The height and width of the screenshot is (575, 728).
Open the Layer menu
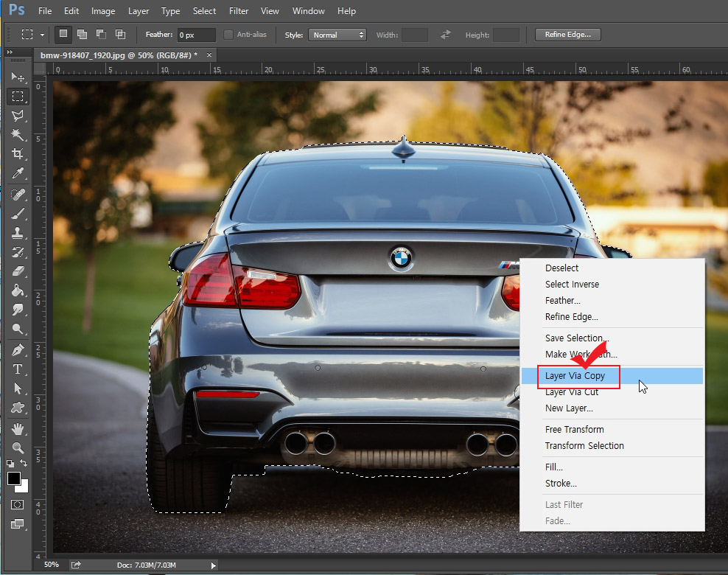[139, 10]
